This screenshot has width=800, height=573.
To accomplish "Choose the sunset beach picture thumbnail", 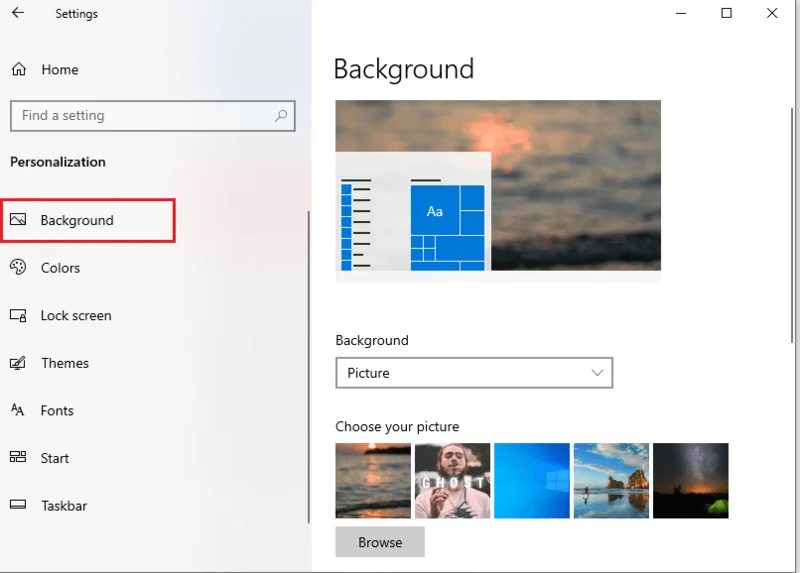I will (x=373, y=481).
